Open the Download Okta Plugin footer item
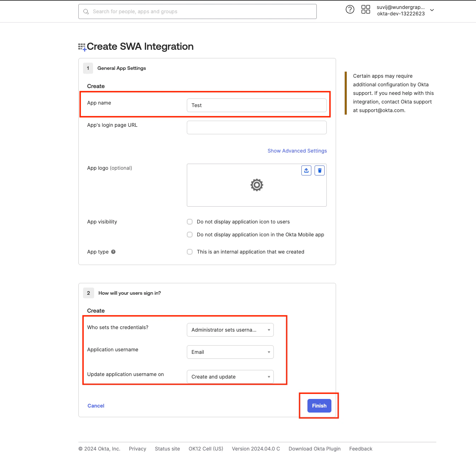476x472 pixels. coord(315,448)
